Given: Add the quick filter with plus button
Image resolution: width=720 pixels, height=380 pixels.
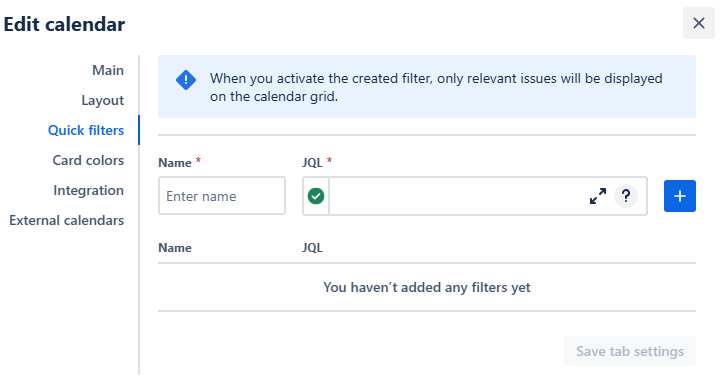Looking at the screenshot, I should (680, 196).
